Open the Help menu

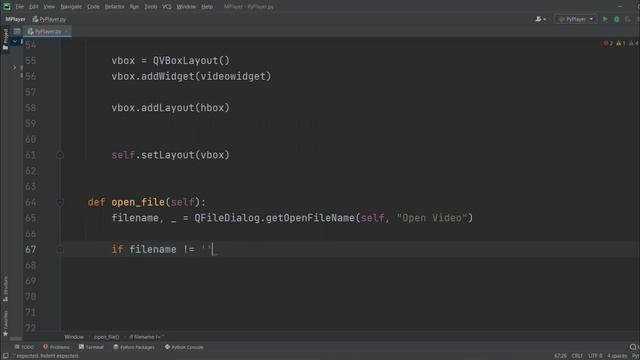tap(207, 7)
